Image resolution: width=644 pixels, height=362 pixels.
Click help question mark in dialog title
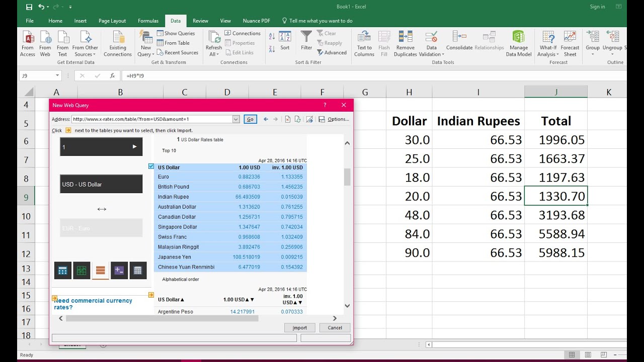tap(325, 105)
